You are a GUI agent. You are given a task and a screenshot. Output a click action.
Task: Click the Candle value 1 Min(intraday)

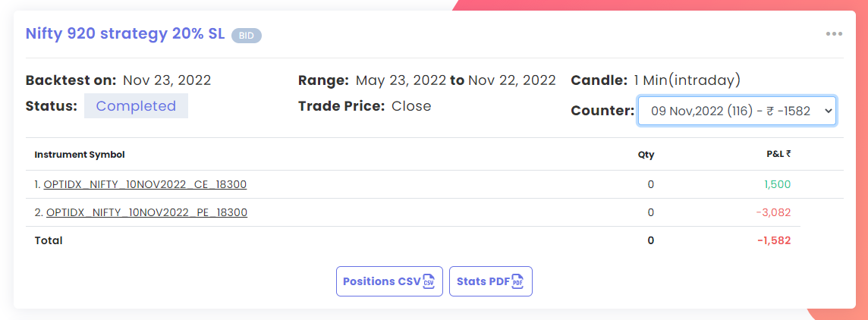coord(687,80)
